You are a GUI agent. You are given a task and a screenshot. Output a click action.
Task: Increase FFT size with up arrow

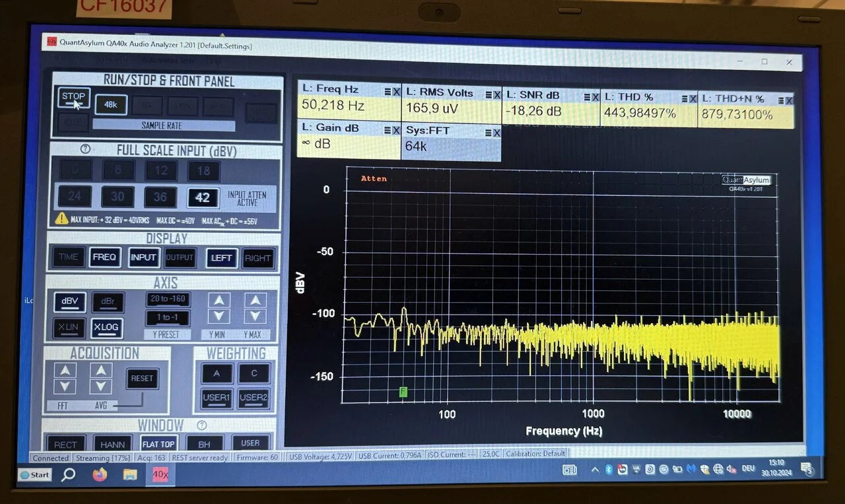pyautogui.click(x=65, y=370)
